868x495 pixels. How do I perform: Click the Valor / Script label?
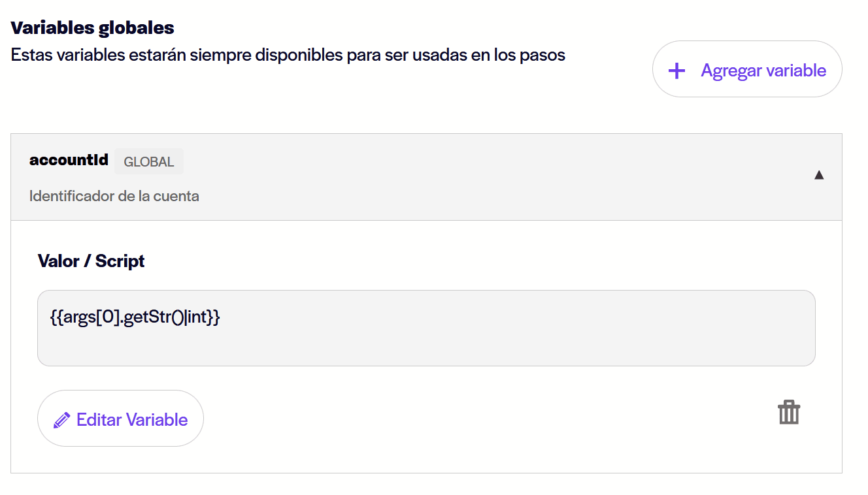click(x=92, y=261)
